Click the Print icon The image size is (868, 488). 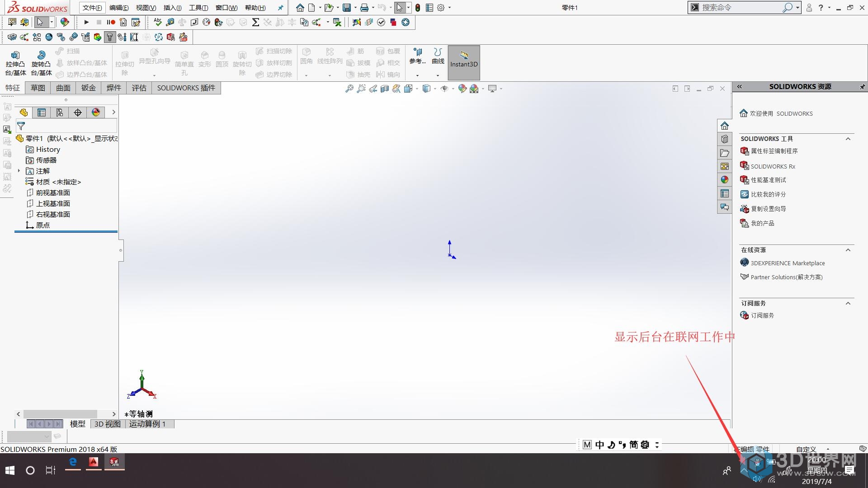(x=364, y=8)
